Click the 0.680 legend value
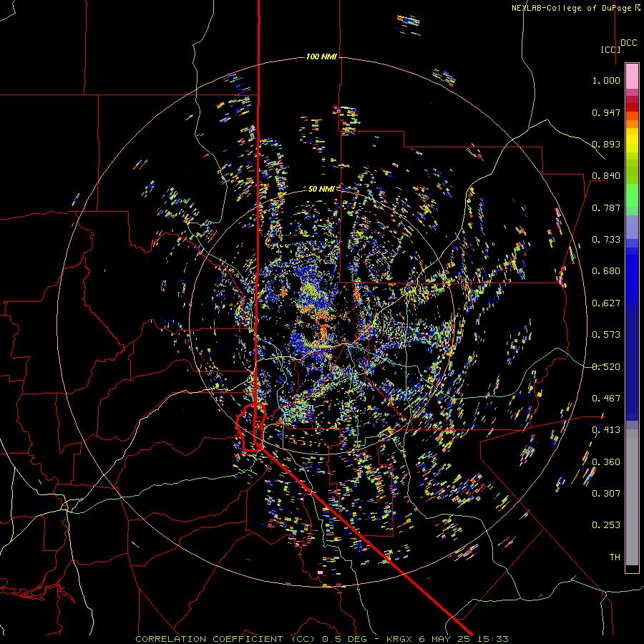This screenshot has height=644, width=644. tap(606, 271)
